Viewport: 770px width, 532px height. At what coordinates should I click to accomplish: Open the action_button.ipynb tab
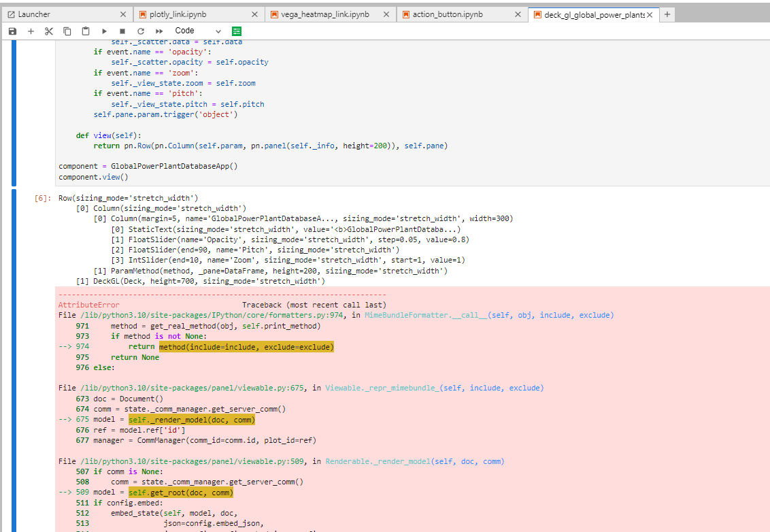click(x=449, y=14)
